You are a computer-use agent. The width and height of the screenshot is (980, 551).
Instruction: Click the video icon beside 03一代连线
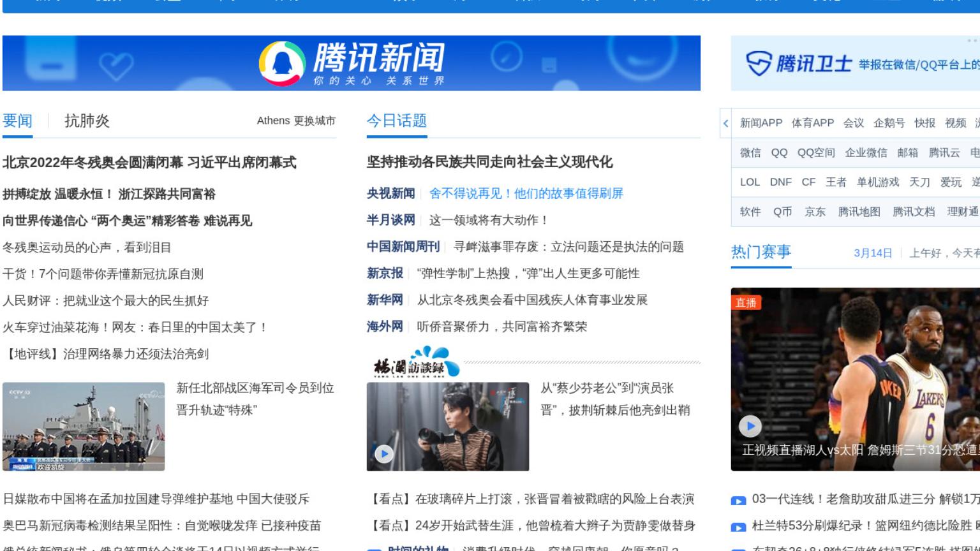click(x=738, y=501)
